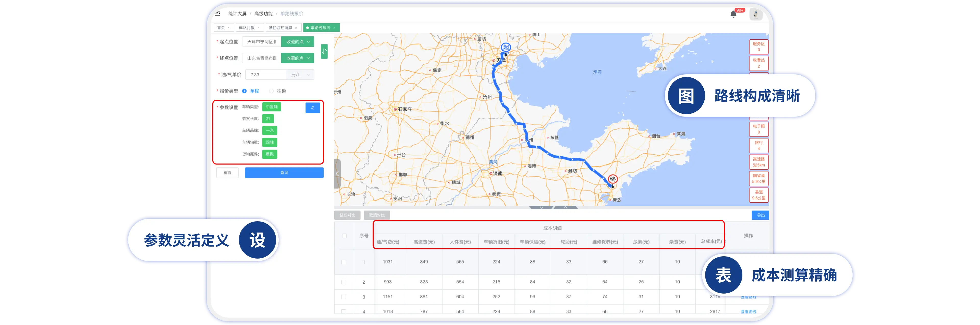
Task: Click the user avatar icon
Action: pos(755,15)
